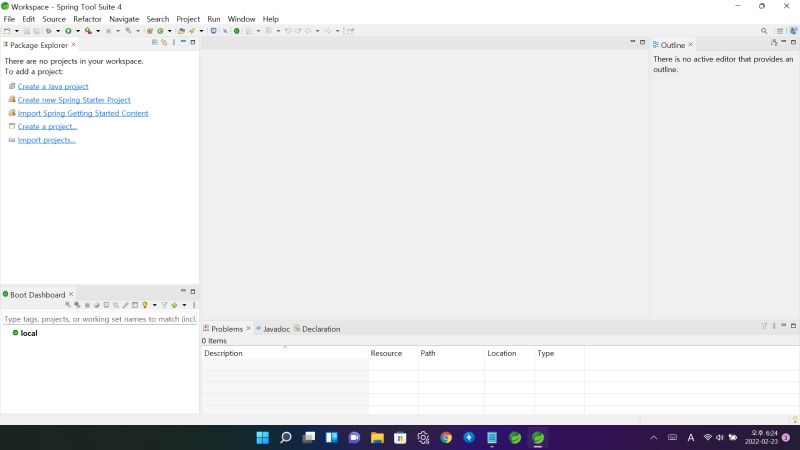
Task: Open the Refactor menu
Action: (87, 19)
